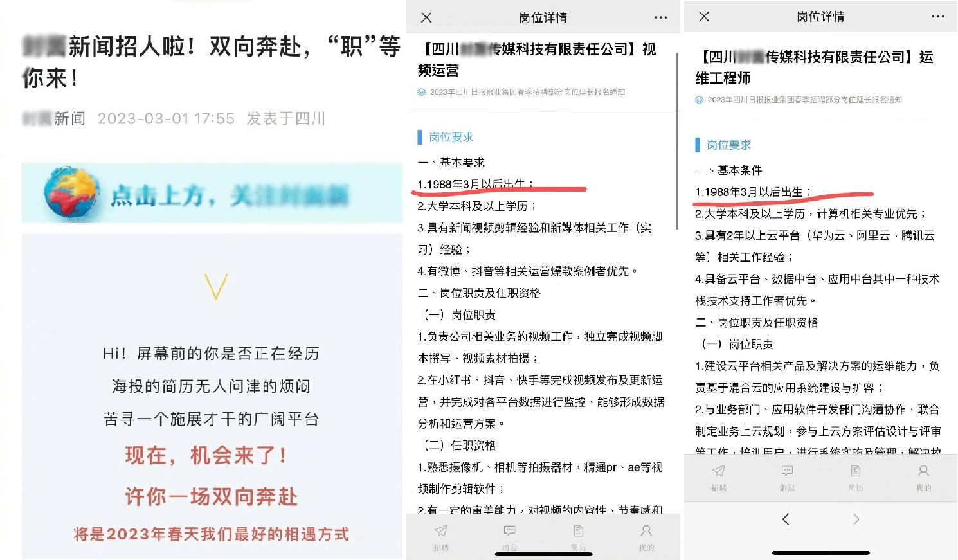Open 消息 tab in right panel
958x560 pixels.
pyautogui.click(x=787, y=478)
